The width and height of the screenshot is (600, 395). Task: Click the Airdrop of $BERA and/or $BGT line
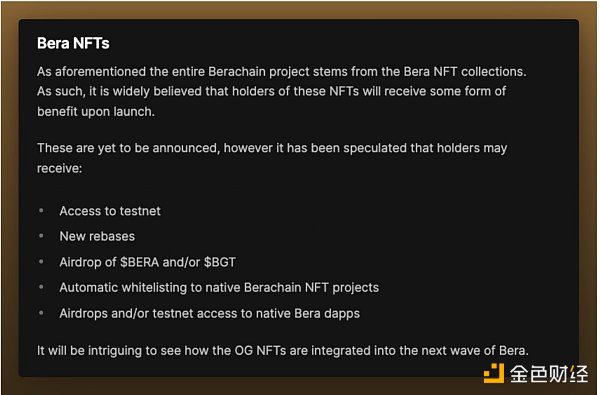click(148, 262)
